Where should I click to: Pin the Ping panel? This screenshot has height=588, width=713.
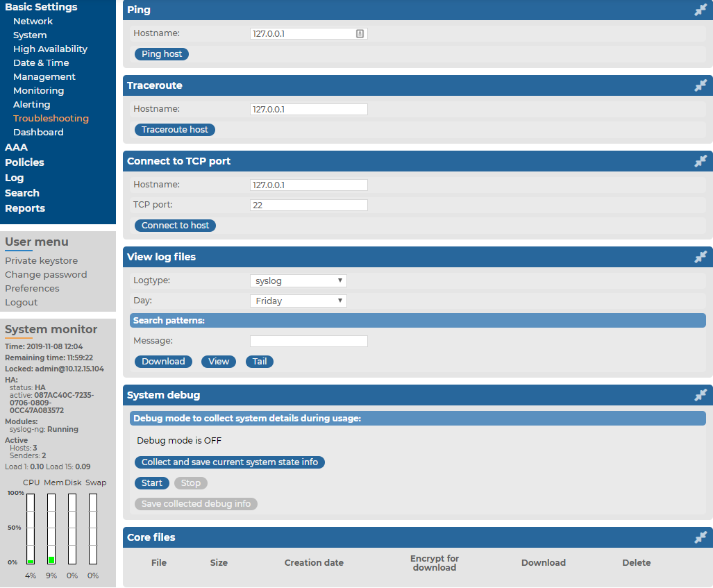click(x=701, y=10)
